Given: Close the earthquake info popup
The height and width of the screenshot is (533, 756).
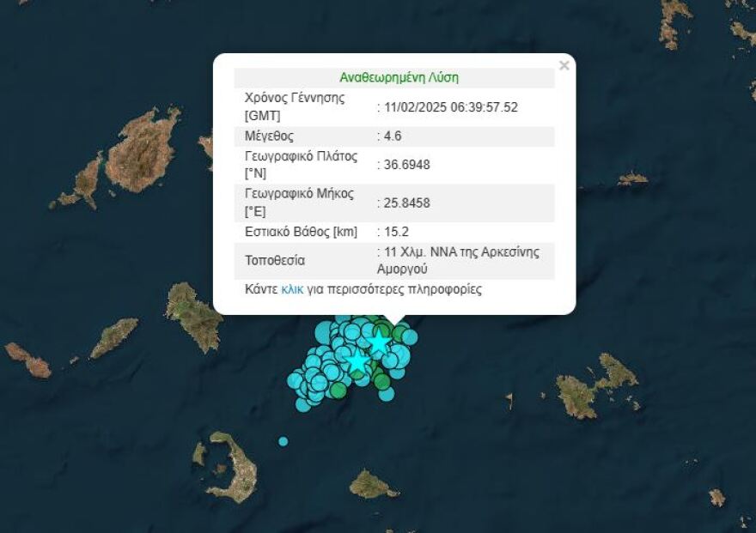Looking at the screenshot, I should tap(564, 66).
